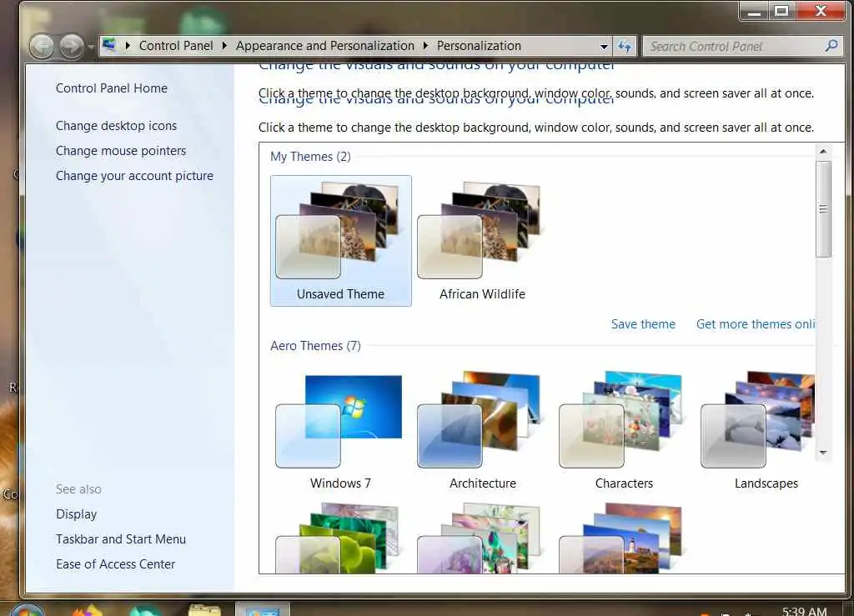Go to Control Panel breadcrumb
Viewport: 854px width, 616px height.
point(176,46)
